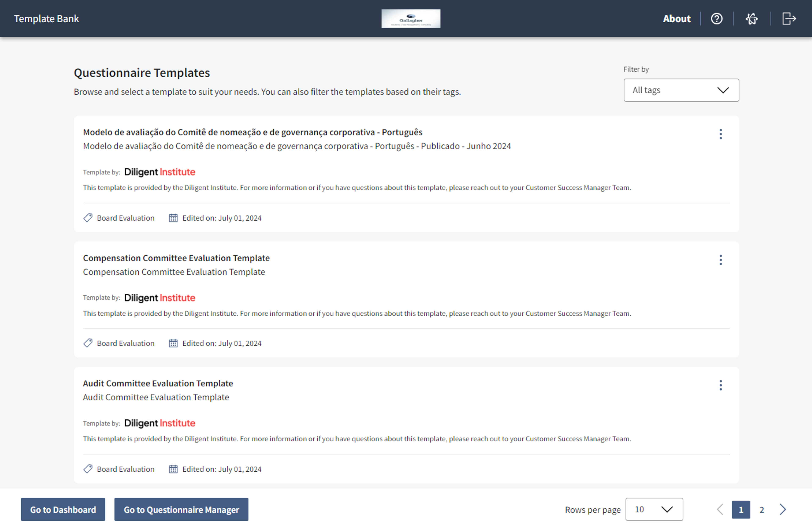This screenshot has width=812, height=530.
Task: Click the Questionnaire Templates heading
Action: [x=142, y=73]
